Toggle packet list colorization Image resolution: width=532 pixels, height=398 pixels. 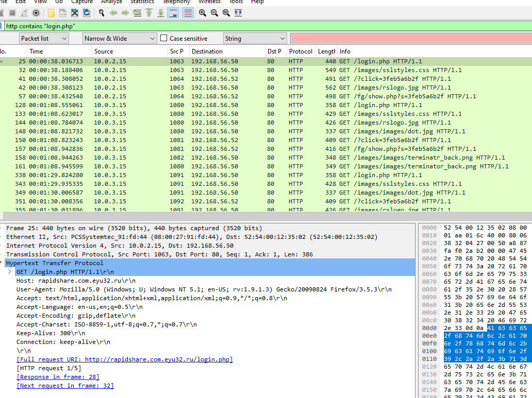point(188,13)
